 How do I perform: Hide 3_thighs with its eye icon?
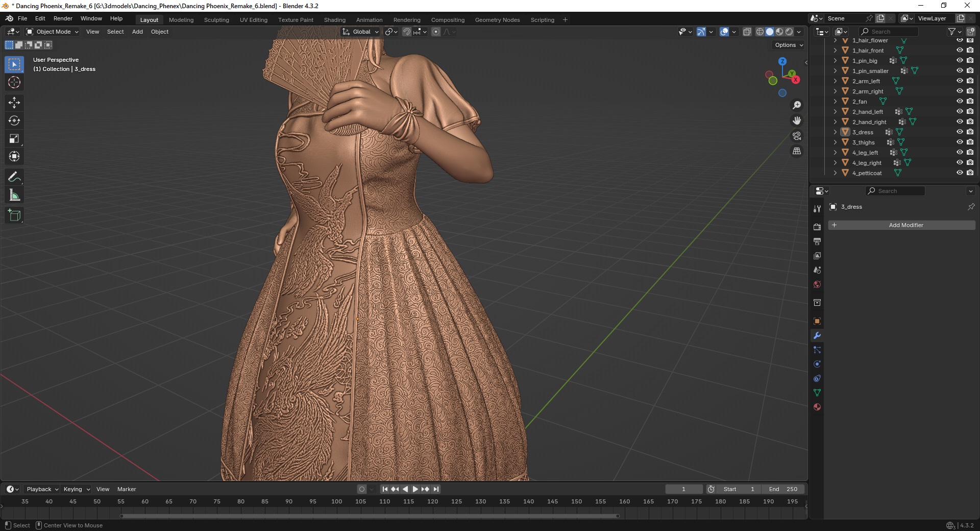(x=960, y=142)
